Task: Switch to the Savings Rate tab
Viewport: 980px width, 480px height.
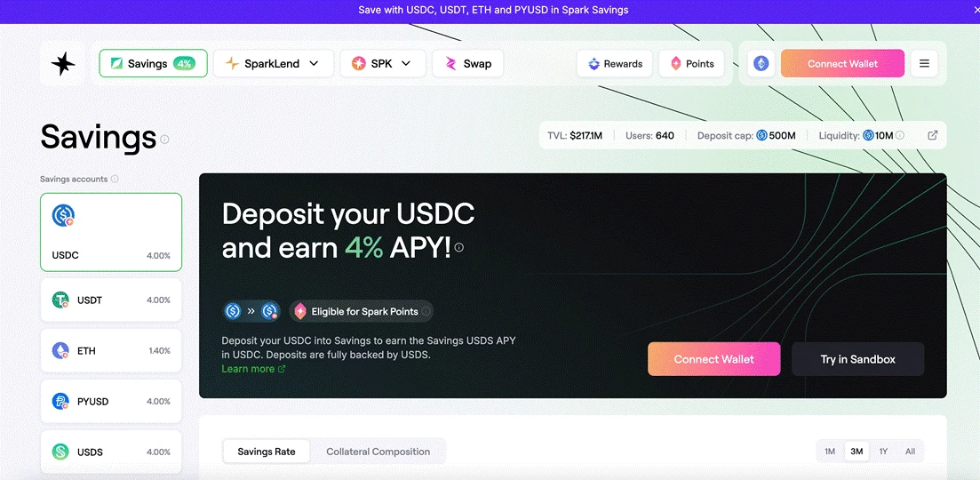Action: tap(267, 452)
